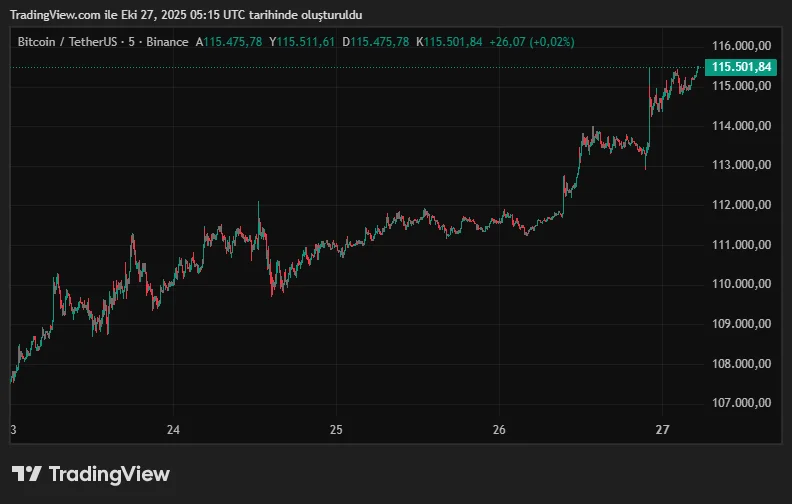Click the low value D115.475,78

coord(376,42)
